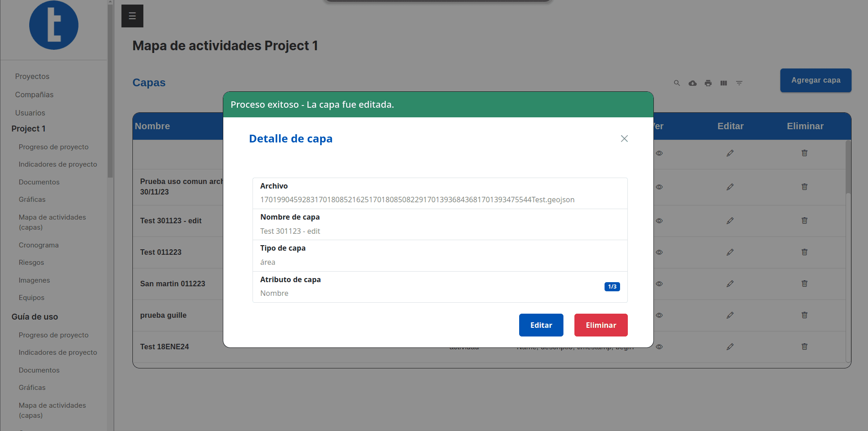Viewport: 868px width, 431px height.
Task: Toggle the eye view icon for Test 18ENE24
Action: (x=659, y=347)
